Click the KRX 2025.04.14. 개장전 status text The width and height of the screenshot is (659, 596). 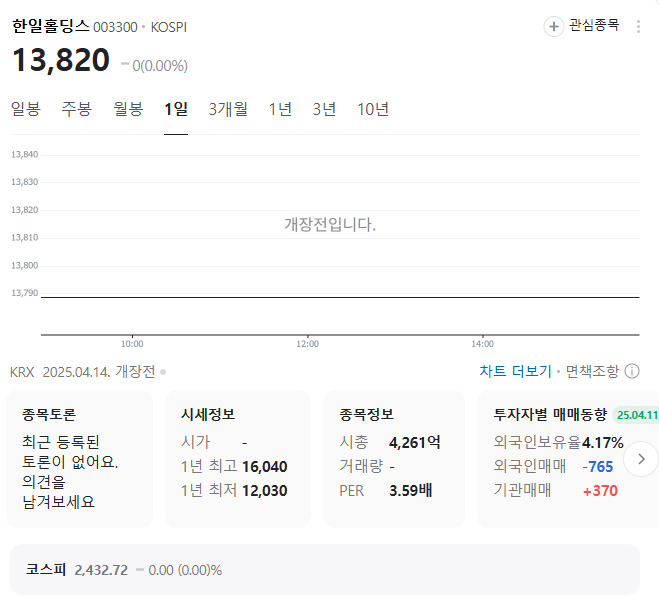click(83, 372)
